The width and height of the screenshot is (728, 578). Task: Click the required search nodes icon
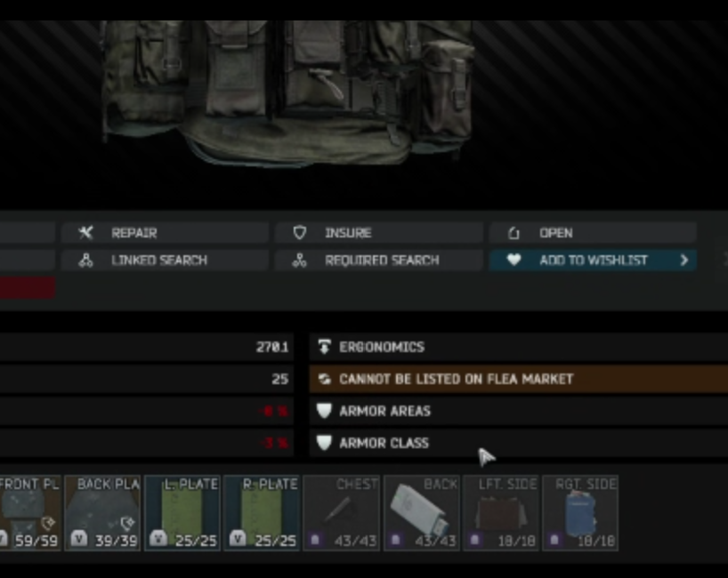(x=299, y=261)
